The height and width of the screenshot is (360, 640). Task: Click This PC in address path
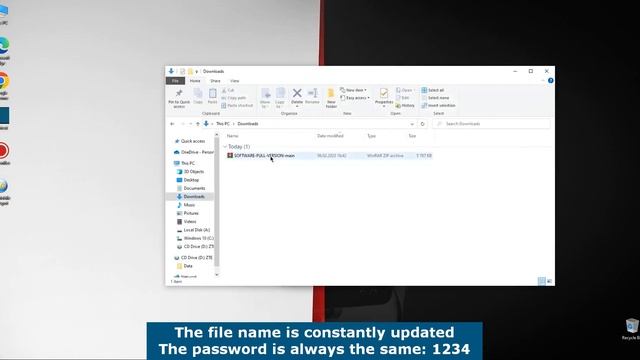[x=223, y=124]
